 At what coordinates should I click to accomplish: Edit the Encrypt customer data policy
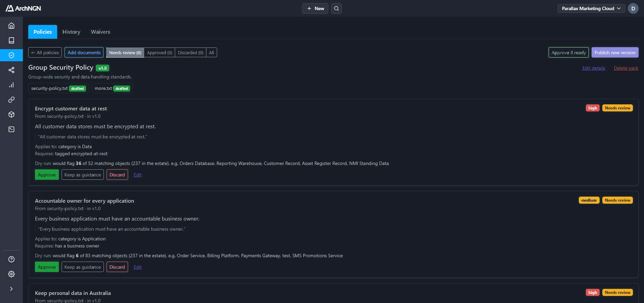pyautogui.click(x=138, y=175)
